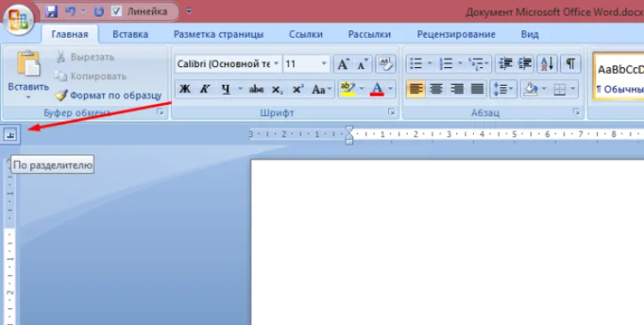Click the round Office button
The height and width of the screenshot is (325, 644).
(18, 19)
